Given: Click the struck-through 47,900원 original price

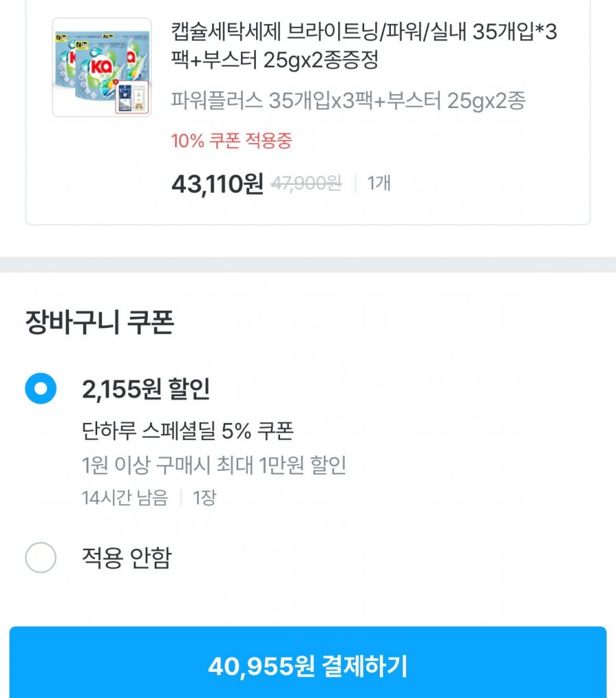Looking at the screenshot, I should (306, 183).
